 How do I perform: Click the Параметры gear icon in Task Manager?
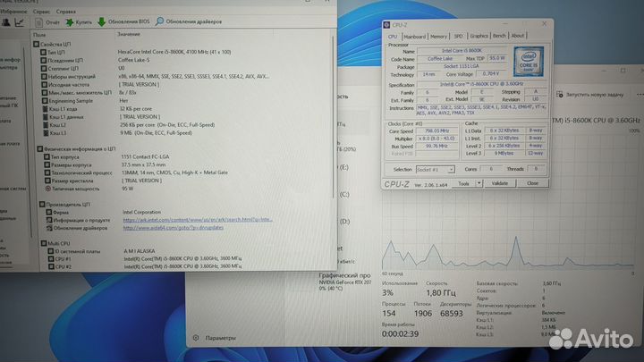(x=196, y=338)
